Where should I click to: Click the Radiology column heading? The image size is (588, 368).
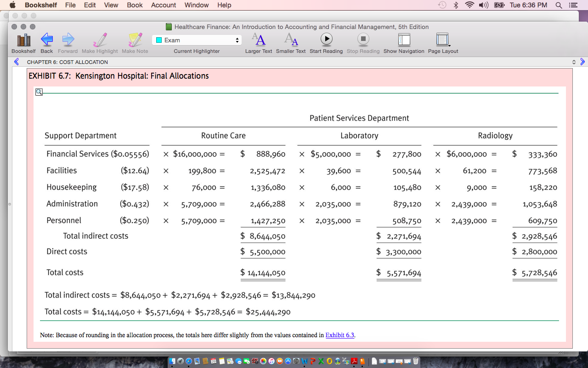[495, 136]
